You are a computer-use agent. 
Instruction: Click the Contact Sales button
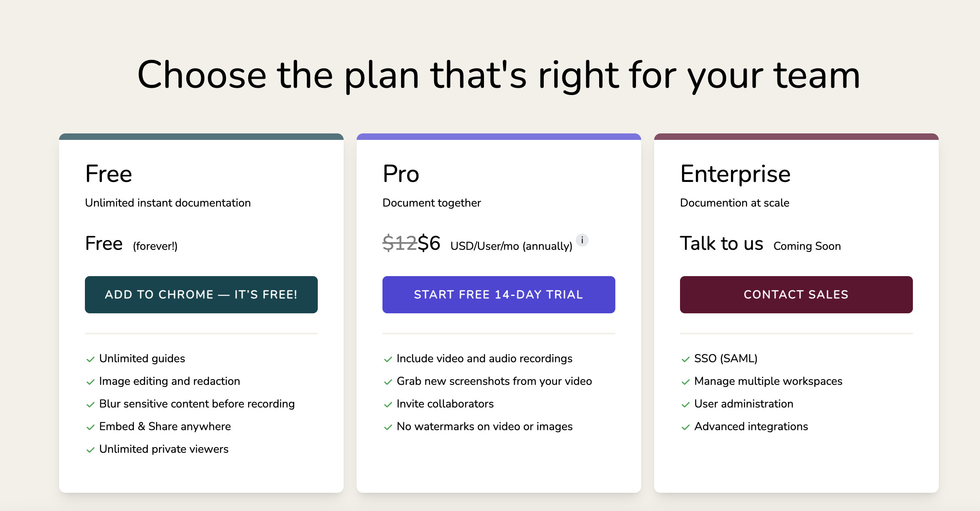[796, 295]
